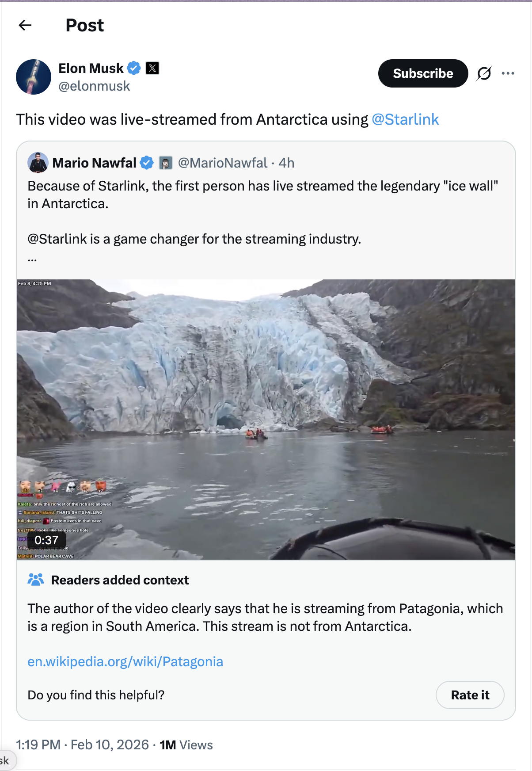Viewport: 532px width, 771px height.
Task: Open the more options ellipsis menu
Action: tap(507, 73)
